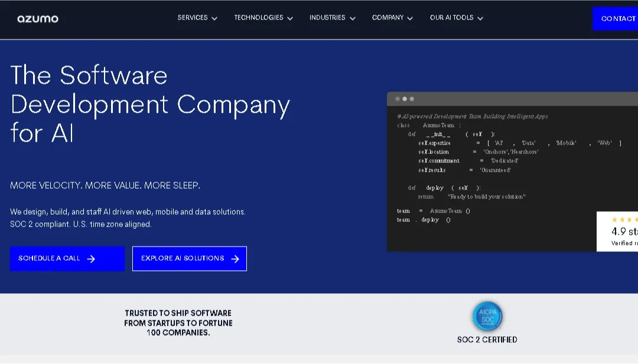Expand the Company dropdown chevron
This screenshot has width=638, height=364.
click(x=410, y=18)
